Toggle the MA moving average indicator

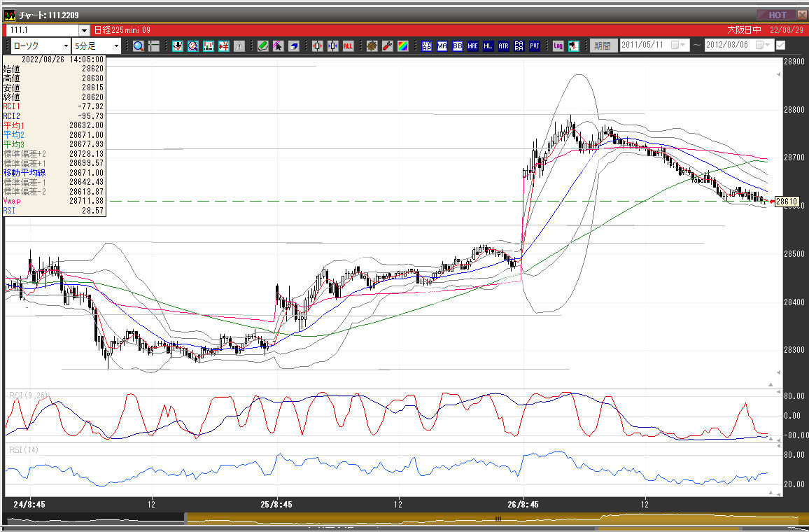tap(442, 46)
